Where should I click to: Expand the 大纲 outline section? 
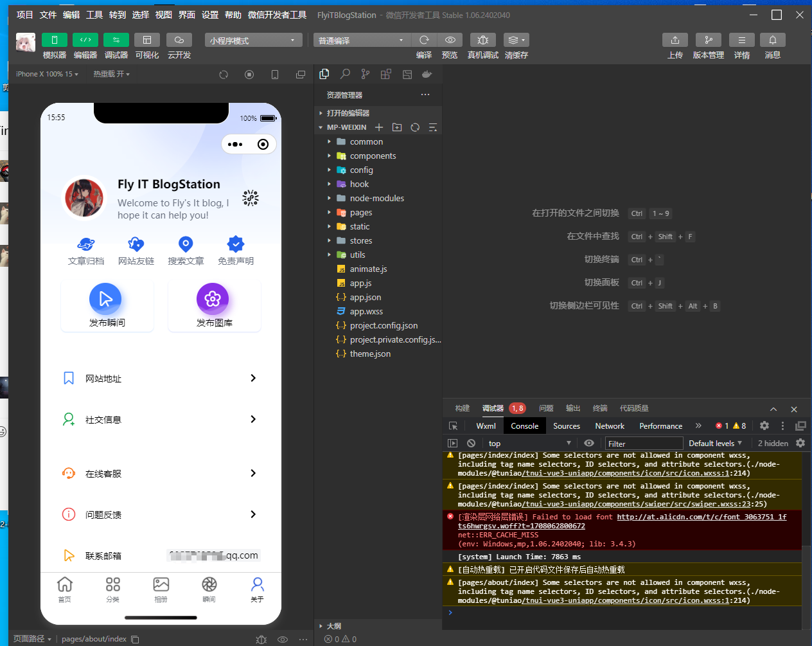pos(378,625)
